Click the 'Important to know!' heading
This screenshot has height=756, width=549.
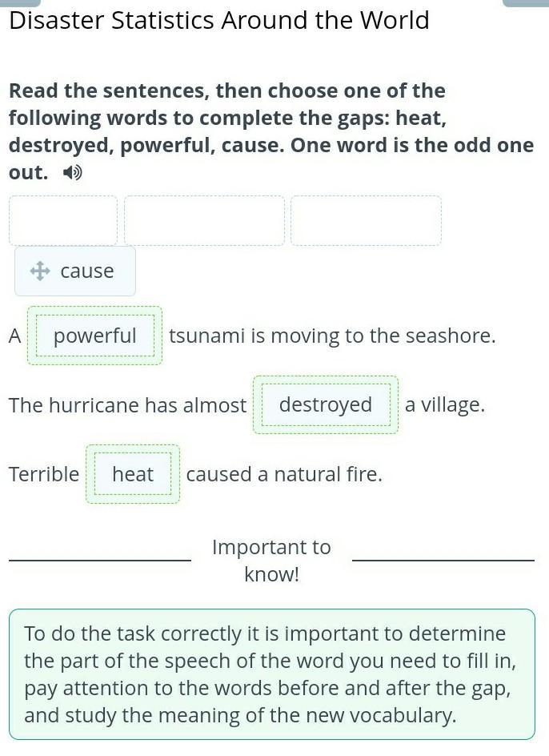coord(272,561)
